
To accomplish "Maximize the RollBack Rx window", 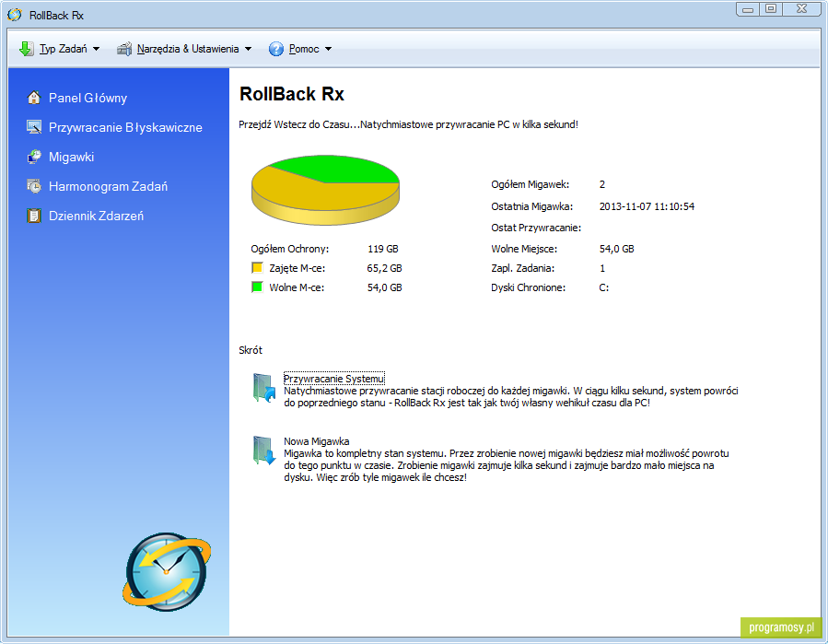I will click(771, 9).
